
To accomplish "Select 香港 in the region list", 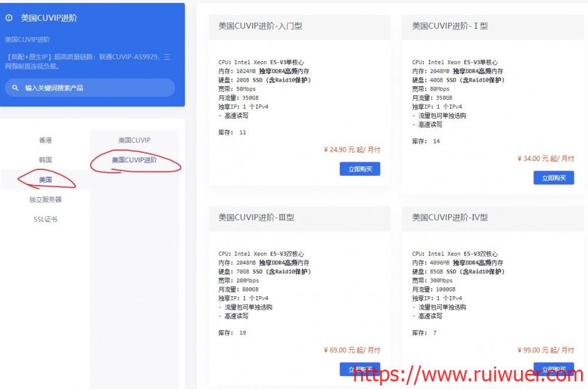I will click(45, 140).
